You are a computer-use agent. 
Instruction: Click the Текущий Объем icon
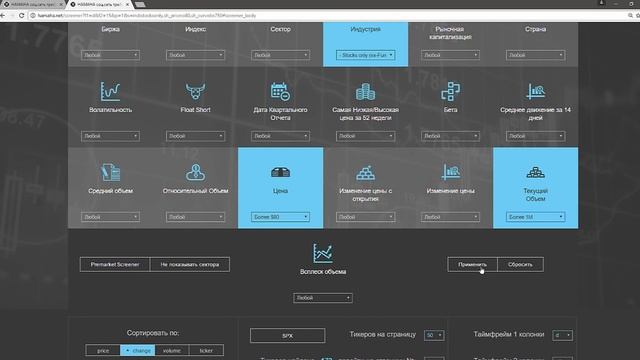click(x=536, y=172)
